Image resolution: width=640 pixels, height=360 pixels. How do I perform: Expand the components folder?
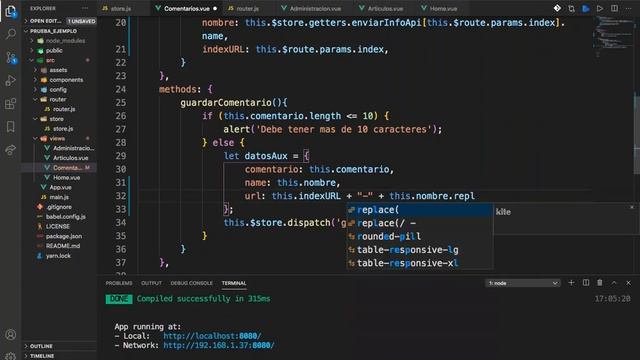[59, 80]
